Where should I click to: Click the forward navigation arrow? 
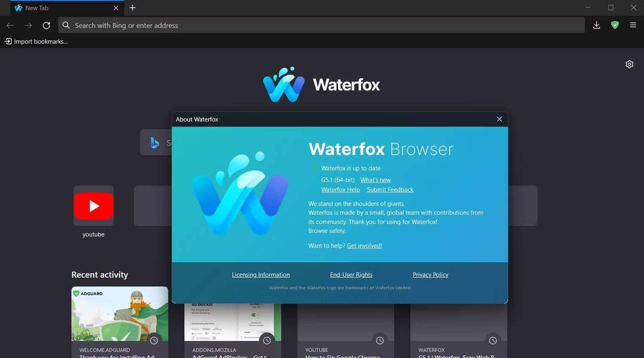tap(28, 25)
